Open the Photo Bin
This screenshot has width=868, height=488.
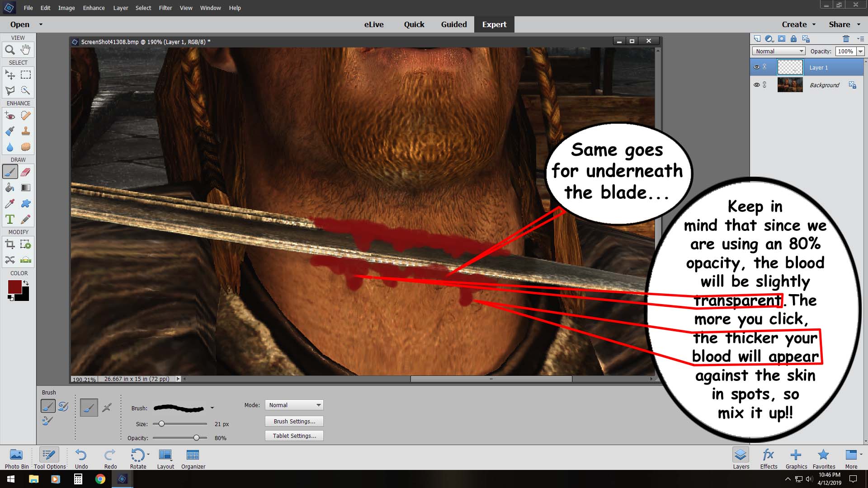17,459
